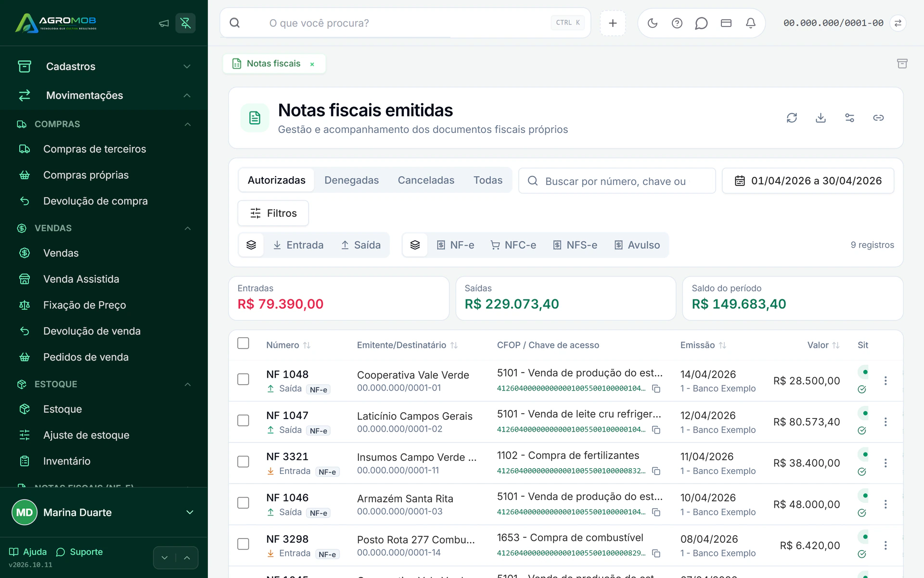Open actions menu for NF 3321
924x578 pixels.
point(885,463)
